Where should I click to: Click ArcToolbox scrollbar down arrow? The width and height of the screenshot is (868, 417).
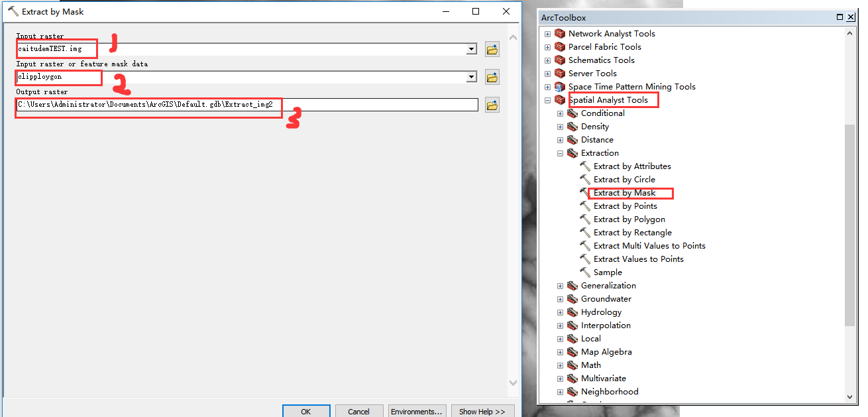click(x=850, y=396)
